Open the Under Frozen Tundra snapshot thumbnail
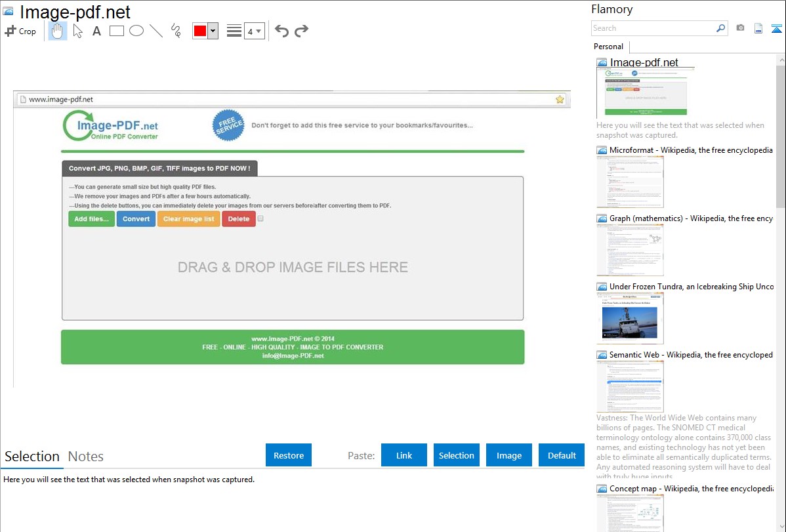 [x=630, y=318]
